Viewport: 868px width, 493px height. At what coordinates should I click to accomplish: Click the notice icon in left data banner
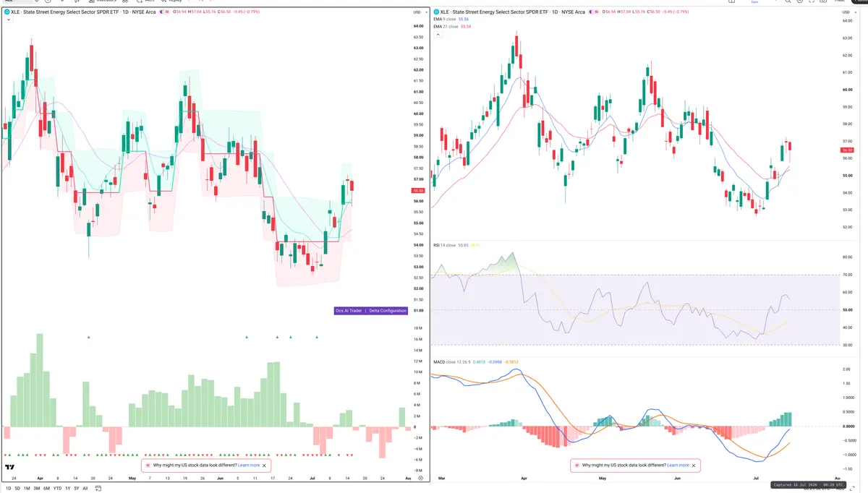149,466
